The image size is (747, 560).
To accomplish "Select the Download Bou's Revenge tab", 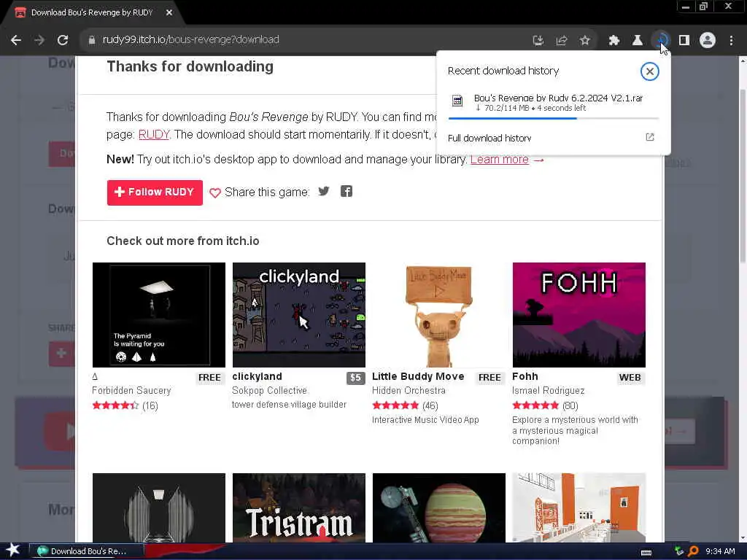I will [x=92, y=13].
